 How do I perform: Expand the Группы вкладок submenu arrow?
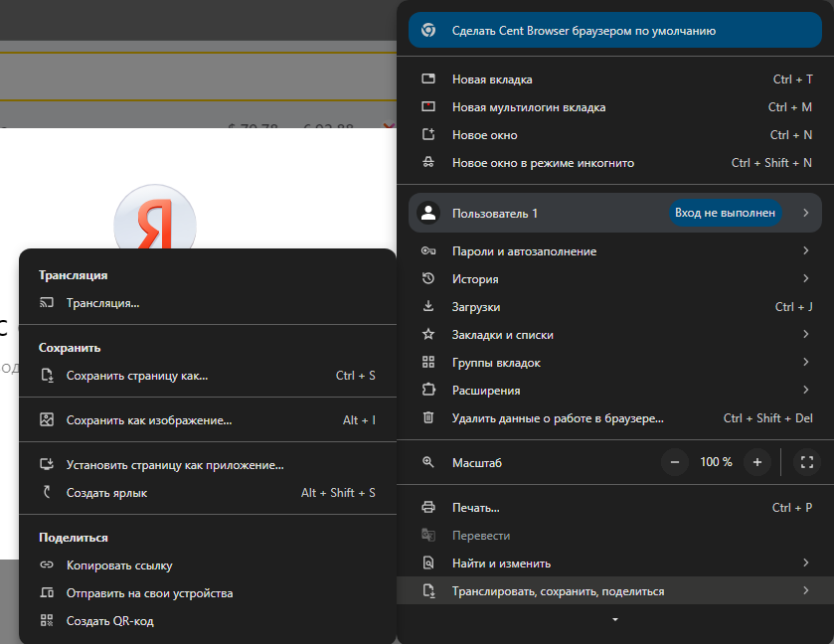(805, 363)
